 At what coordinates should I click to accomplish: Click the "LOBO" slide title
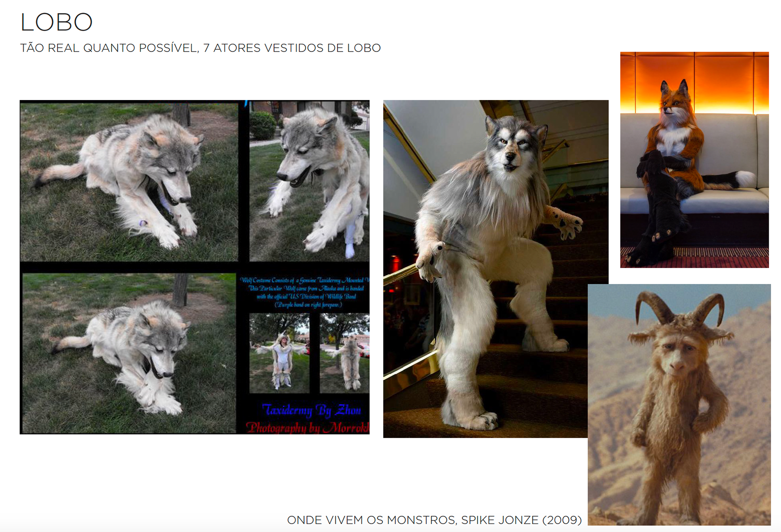[57, 22]
